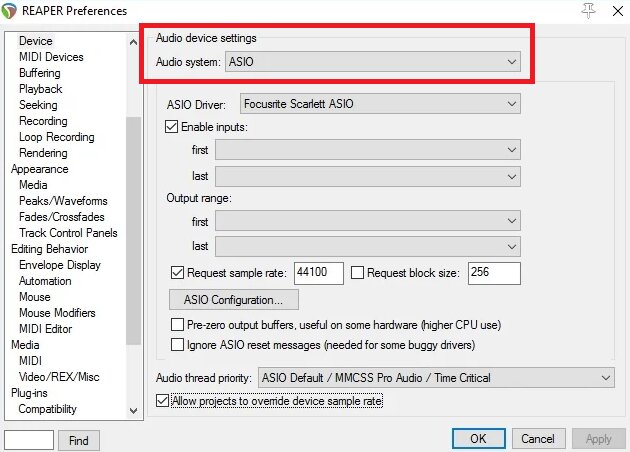
Task: Select Device in preferences tree
Action: pyautogui.click(x=36, y=41)
